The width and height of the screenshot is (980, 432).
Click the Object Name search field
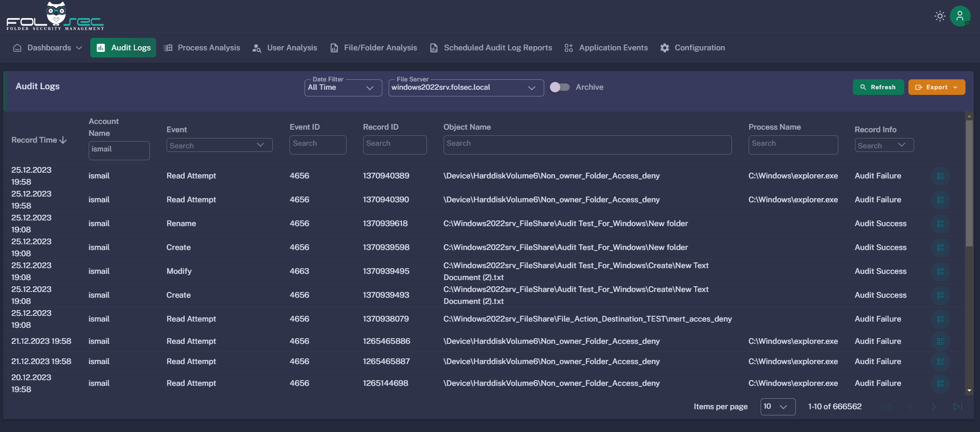click(587, 145)
